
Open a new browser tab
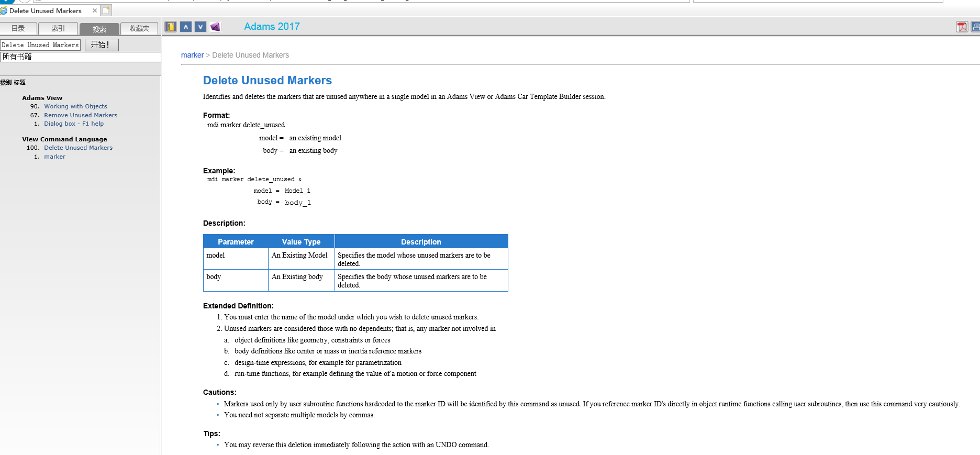[106, 10]
